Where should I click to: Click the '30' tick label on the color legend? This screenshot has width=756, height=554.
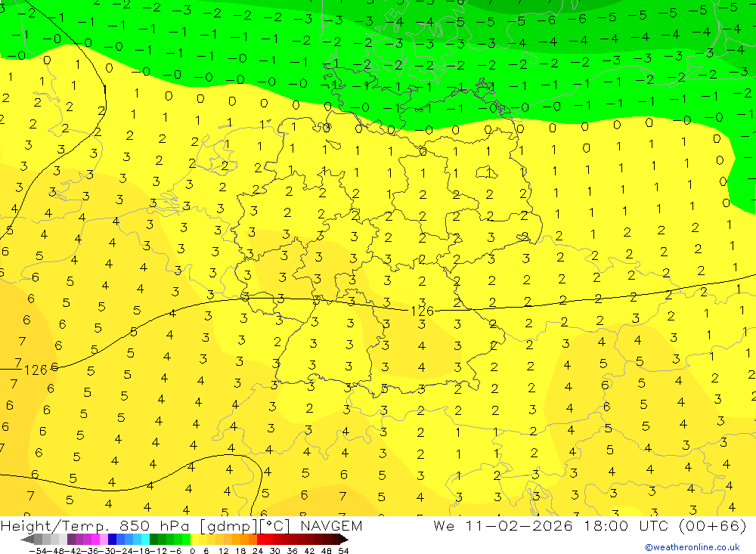(275, 551)
